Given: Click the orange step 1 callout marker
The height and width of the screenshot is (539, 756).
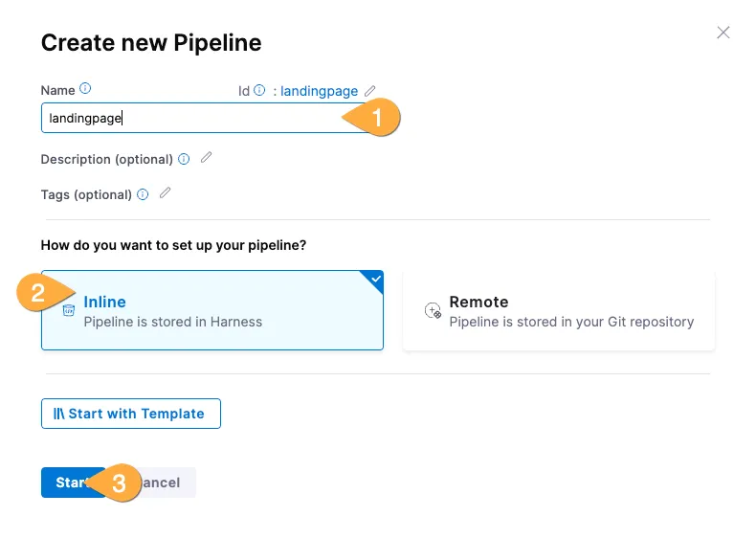Looking at the screenshot, I should point(374,119).
